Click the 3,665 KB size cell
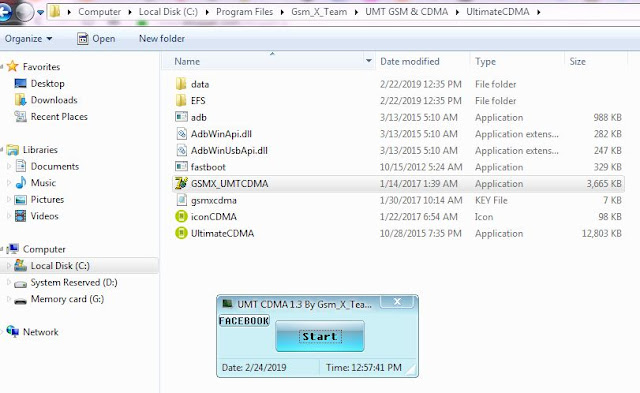The image size is (640, 393). (x=604, y=184)
